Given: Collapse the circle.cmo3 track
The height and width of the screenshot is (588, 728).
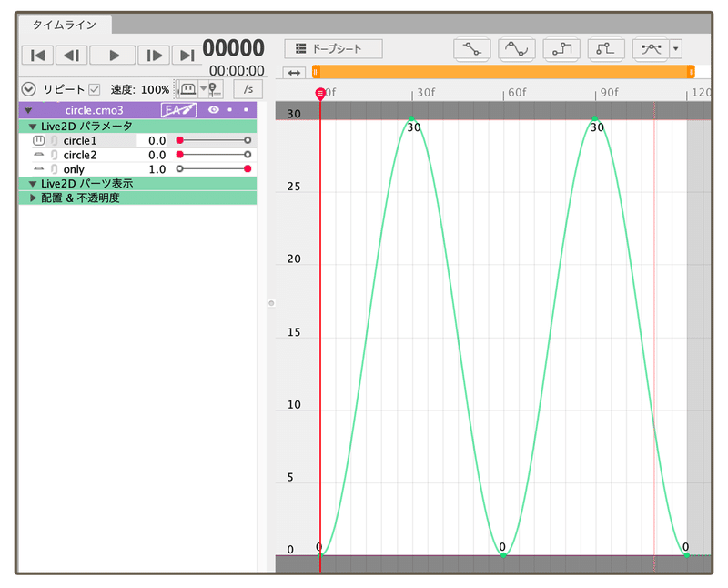Looking at the screenshot, I should tap(29, 110).
